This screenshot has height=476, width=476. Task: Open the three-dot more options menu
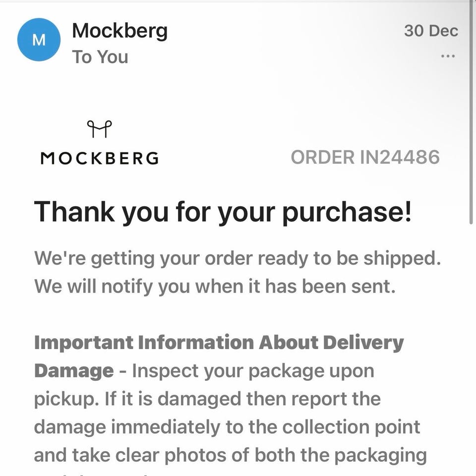point(447,56)
